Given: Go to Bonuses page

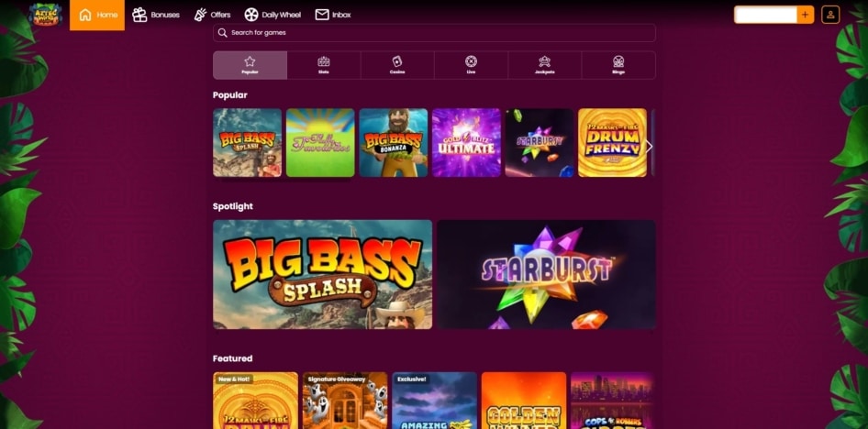Looking at the screenshot, I should (156, 15).
